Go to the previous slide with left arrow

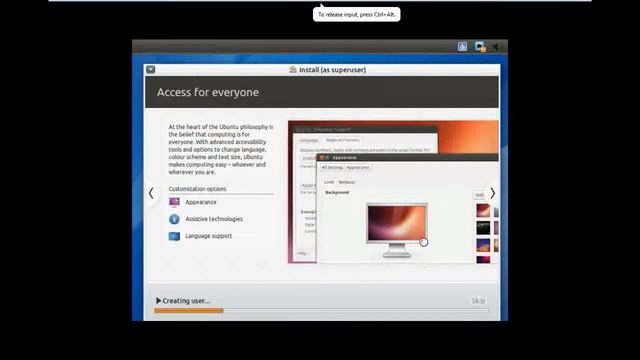coord(151,193)
